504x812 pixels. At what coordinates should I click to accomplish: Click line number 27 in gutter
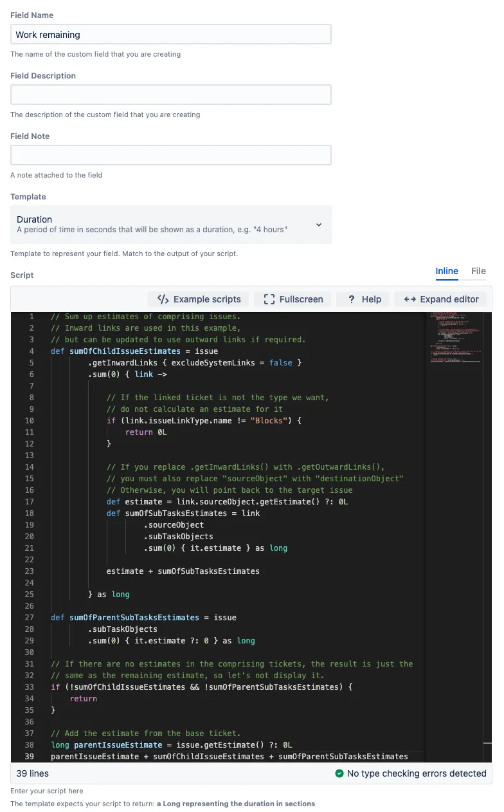click(29, 618)
